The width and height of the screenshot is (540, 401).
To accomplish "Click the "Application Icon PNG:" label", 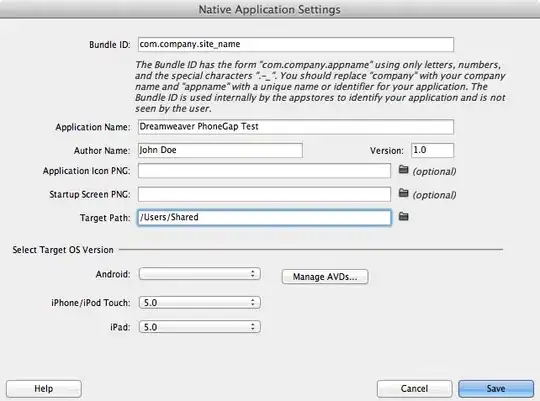I will click(86, 171).
